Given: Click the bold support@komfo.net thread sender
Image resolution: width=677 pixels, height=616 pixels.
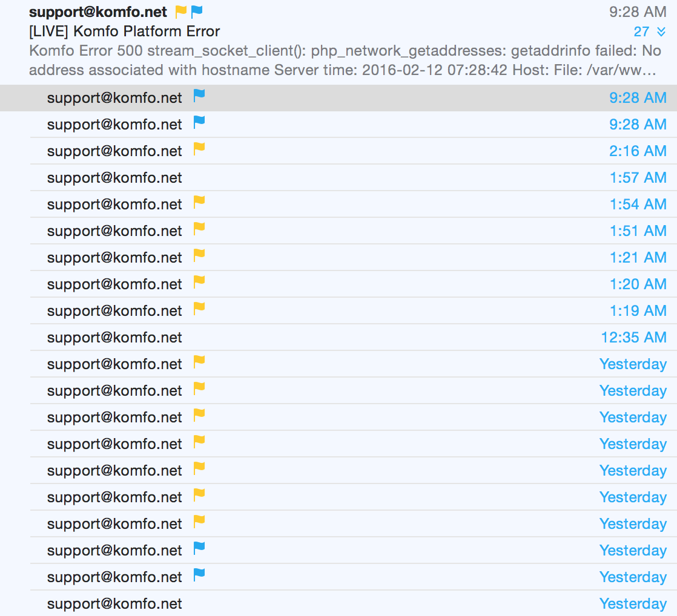Looking at the screenshot, I should point(98,12).
